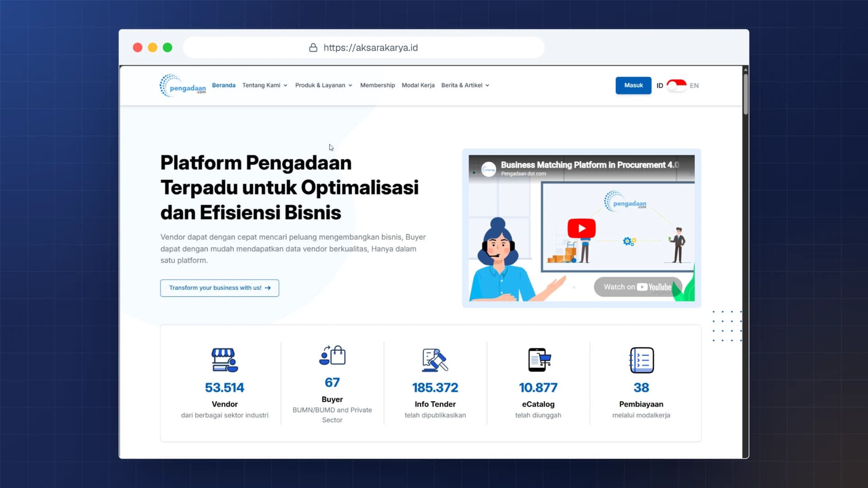Toggle the ID/EN language switch
Viewport: 868px width, 488px height.
[x=676, y=85]
